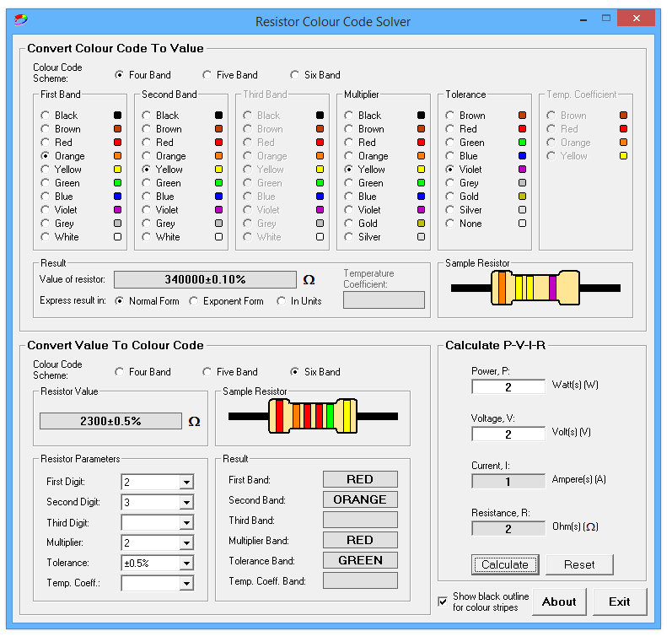The width and height of the screenshot is (672, 642).
Task: Click the First Band RED result box
Action: (x=360, y=479)
